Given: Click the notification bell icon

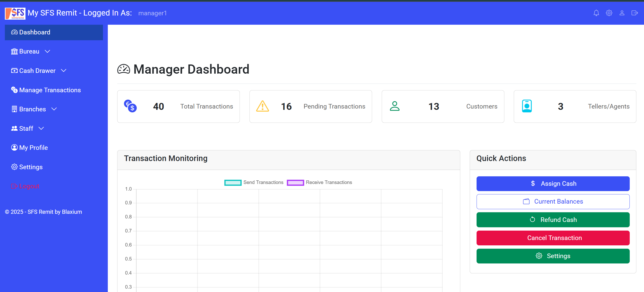Looking at the screenshot, I should coord(596,13).
